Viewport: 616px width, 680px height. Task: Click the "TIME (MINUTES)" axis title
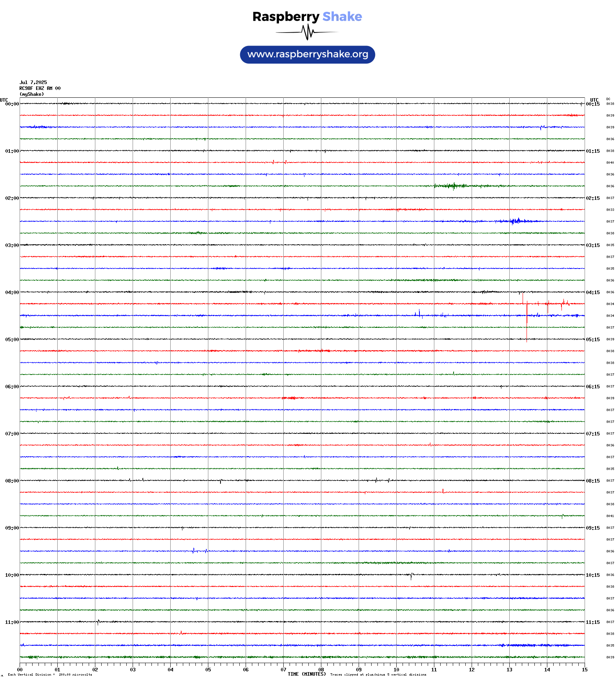[307, 674]
